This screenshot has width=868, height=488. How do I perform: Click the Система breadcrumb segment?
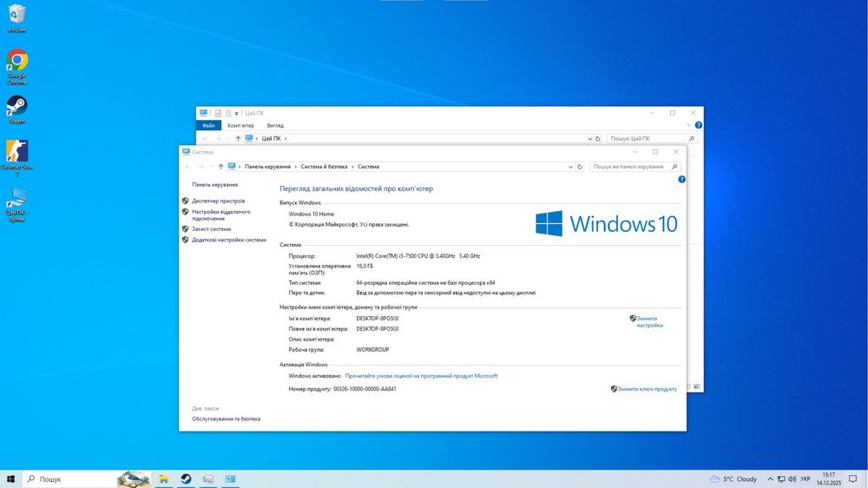click(369, 167)
